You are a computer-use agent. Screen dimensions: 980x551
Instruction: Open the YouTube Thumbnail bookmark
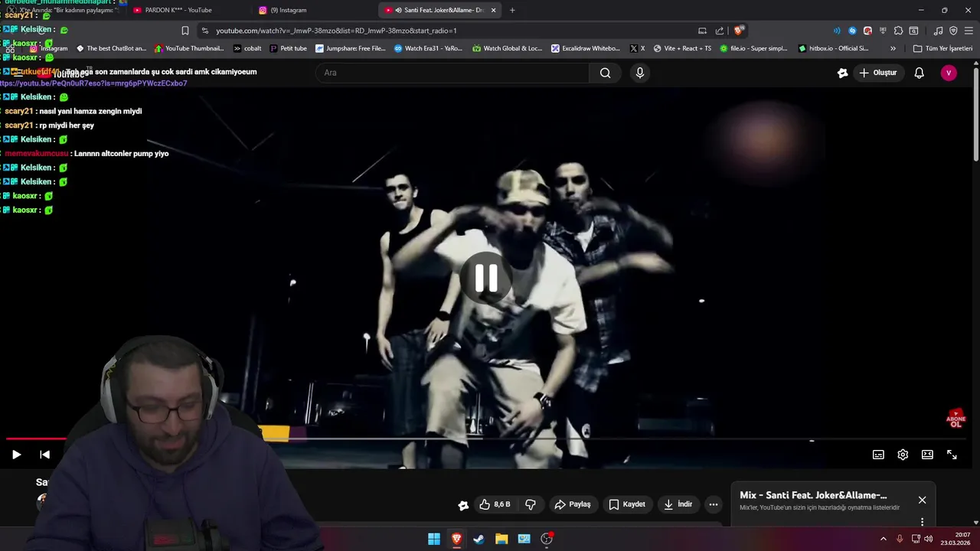(189, 48)
